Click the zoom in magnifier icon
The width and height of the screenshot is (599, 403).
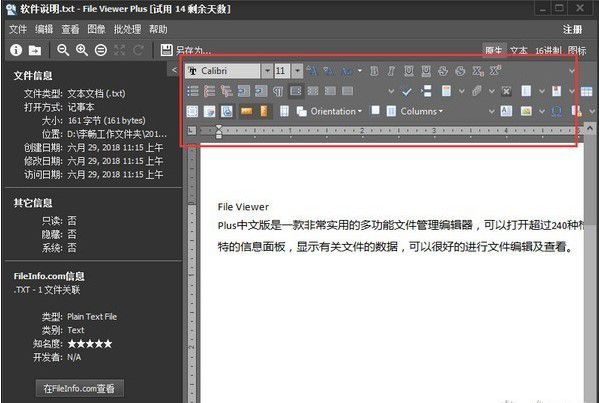tap(82, 50)
